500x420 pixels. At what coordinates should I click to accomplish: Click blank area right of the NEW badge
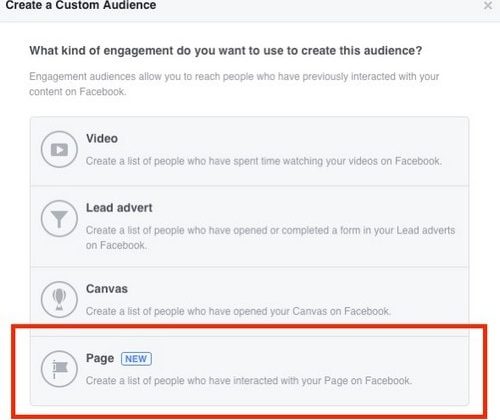[x=300, y=359]
